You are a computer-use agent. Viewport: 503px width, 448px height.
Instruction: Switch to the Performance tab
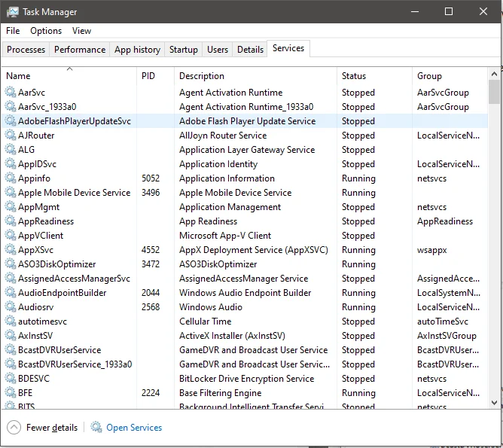[80, 50]
